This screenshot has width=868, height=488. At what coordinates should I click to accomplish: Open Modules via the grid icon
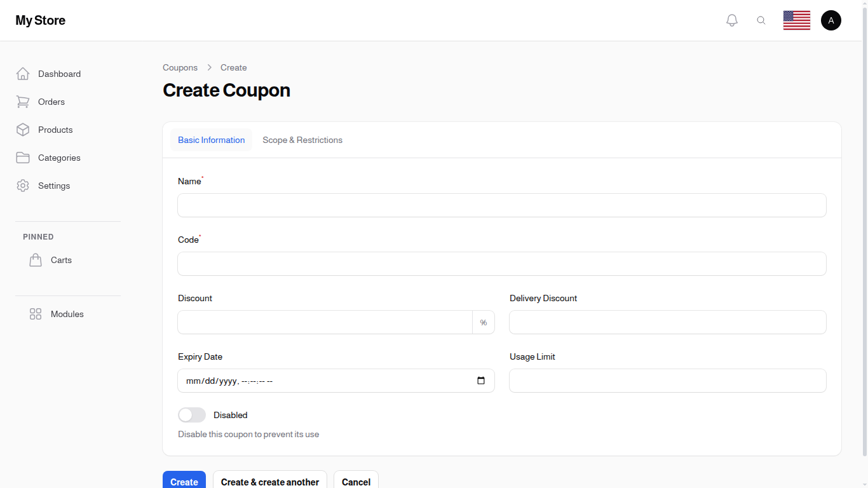[35, 314]
